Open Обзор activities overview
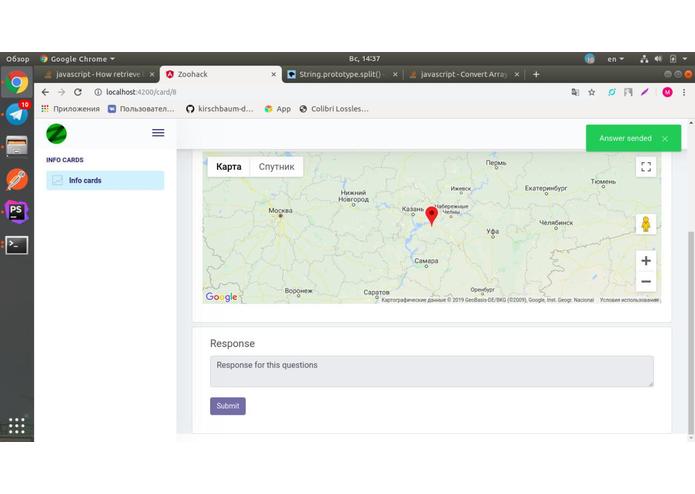 [18, 59]
